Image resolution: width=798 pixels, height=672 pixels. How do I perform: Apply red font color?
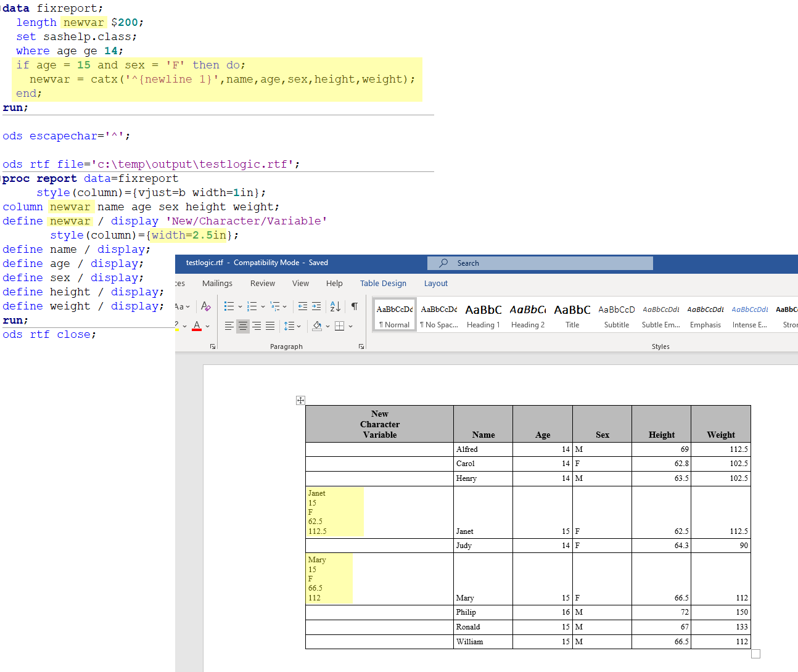(197, 326)
